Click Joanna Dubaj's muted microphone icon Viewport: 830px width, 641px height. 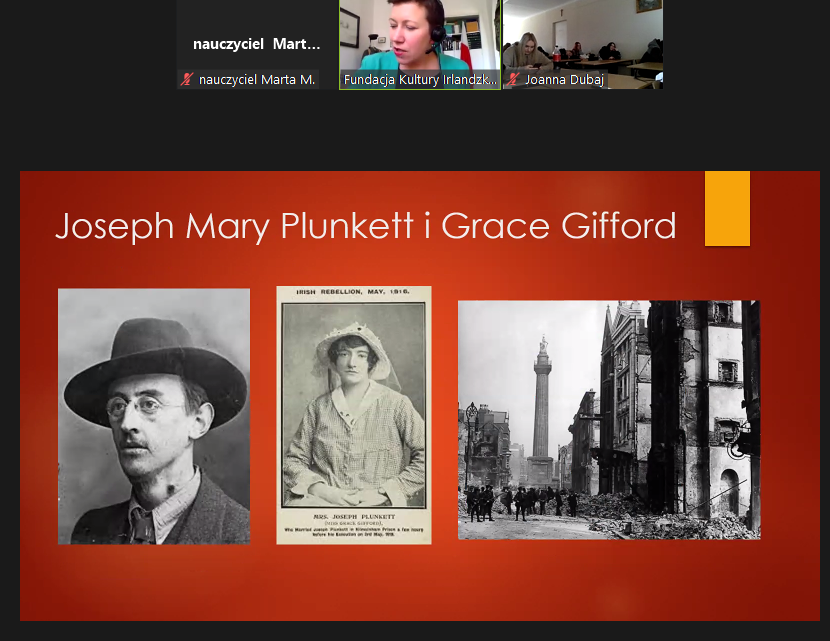pos(512,79)
